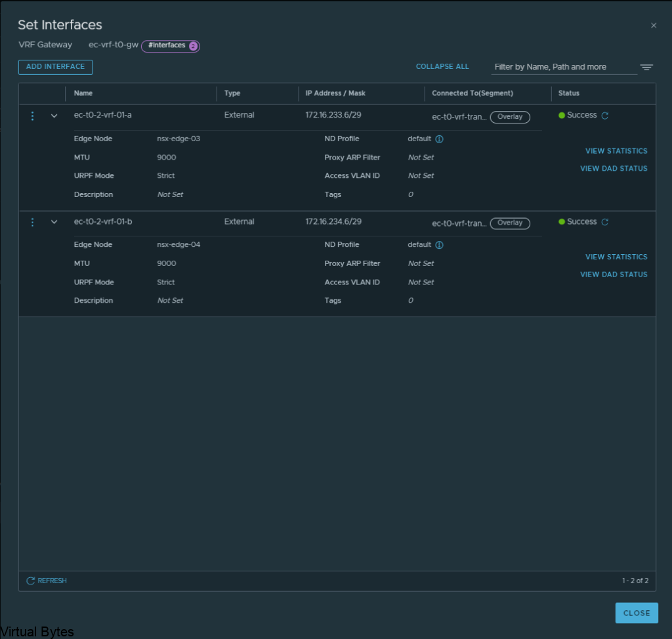Focus the Filter by Name search field
This screenshot has width=672, height=639.
(x=564, y=67)
